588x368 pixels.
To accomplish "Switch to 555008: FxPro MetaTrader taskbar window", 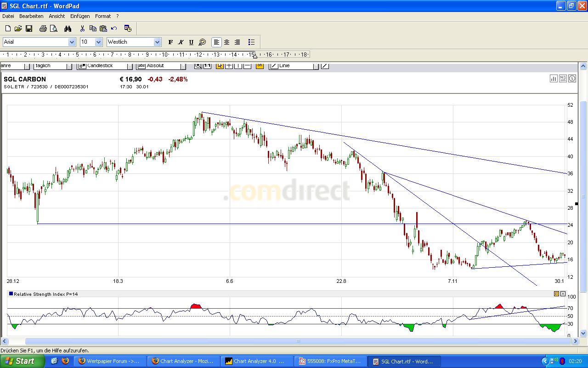I will [331, 361].
